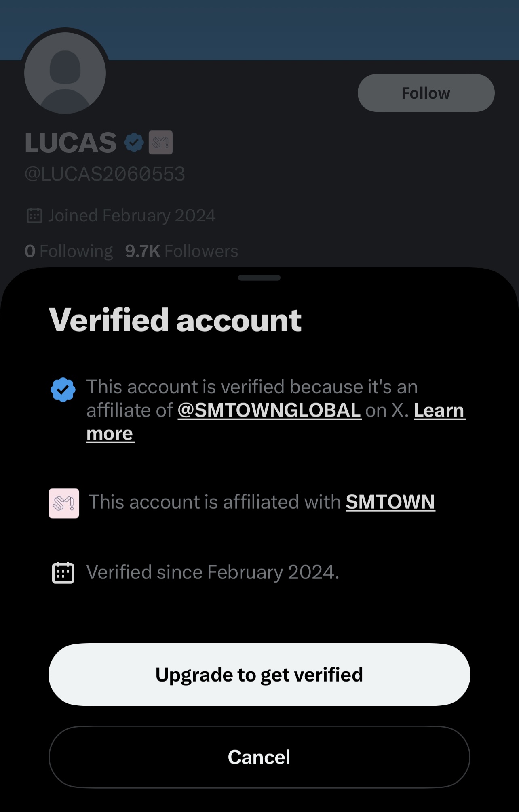Open the default profile avatar picture
Viewport: 519px width, 812px height.
pos(65,73)
